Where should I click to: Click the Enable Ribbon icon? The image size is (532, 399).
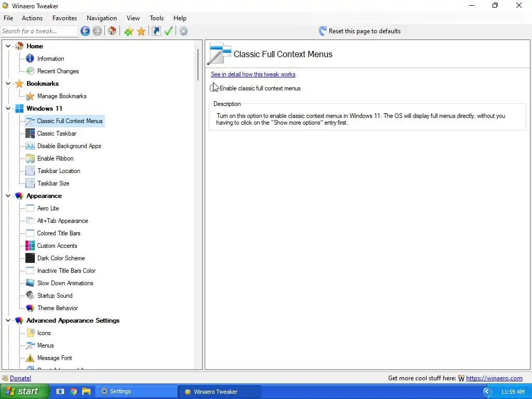click(30, 158)
